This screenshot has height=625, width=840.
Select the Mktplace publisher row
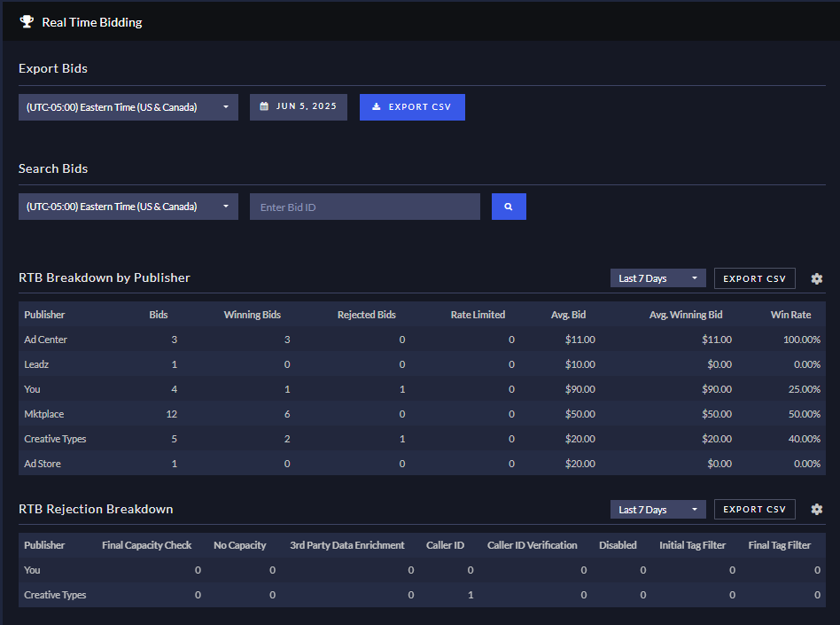[422, 414]
